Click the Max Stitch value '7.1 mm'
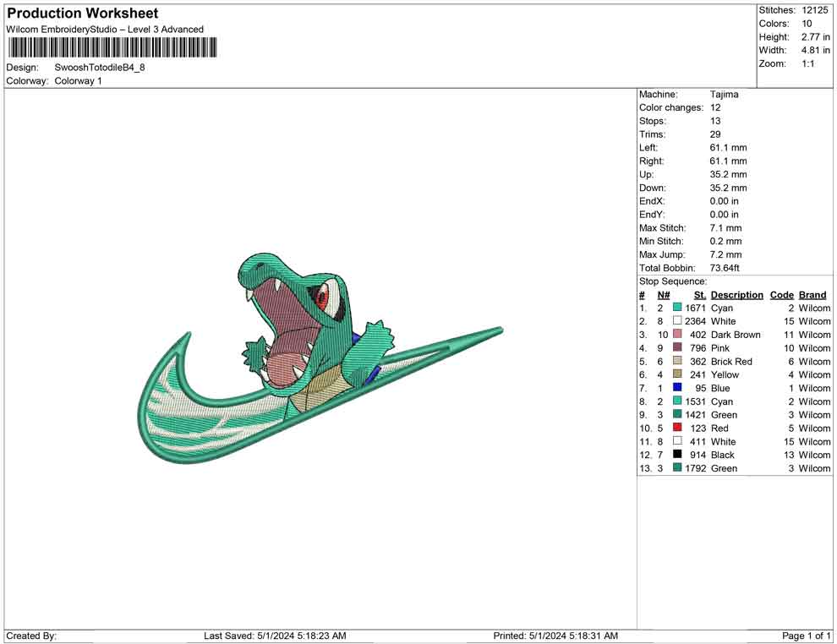This screenshot has width=837, height=644. coord(725,228)
